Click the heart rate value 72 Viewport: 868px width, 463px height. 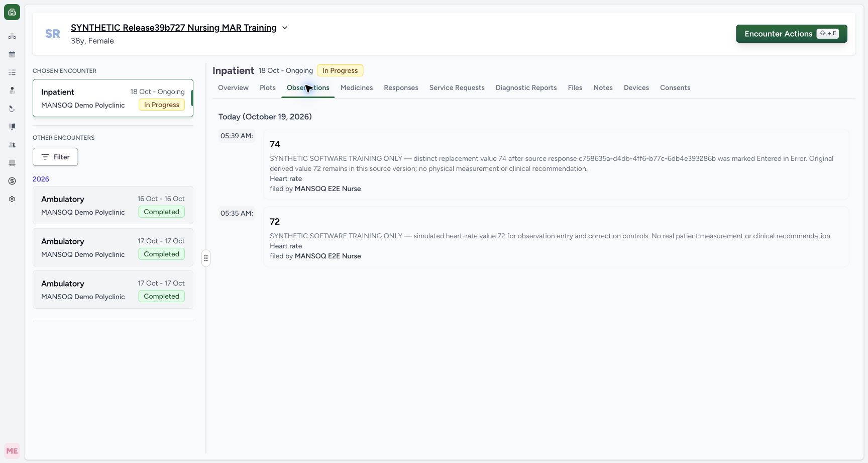275,222
